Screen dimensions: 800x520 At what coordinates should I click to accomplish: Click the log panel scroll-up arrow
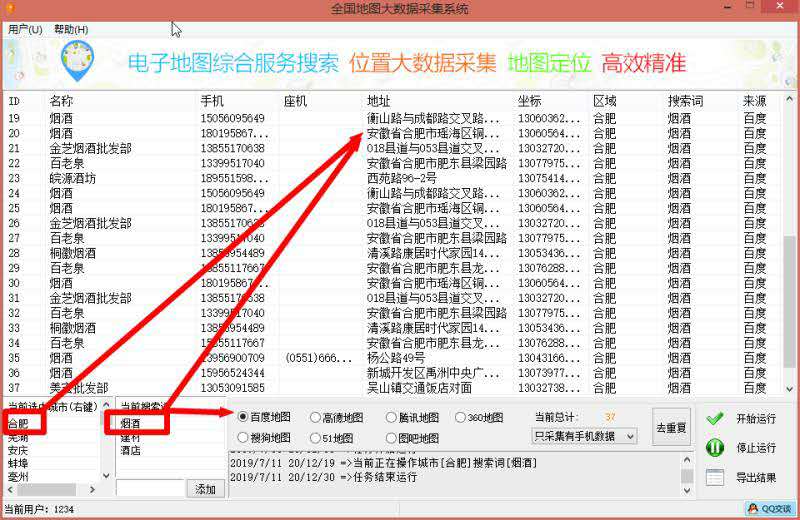click(687, 460)
